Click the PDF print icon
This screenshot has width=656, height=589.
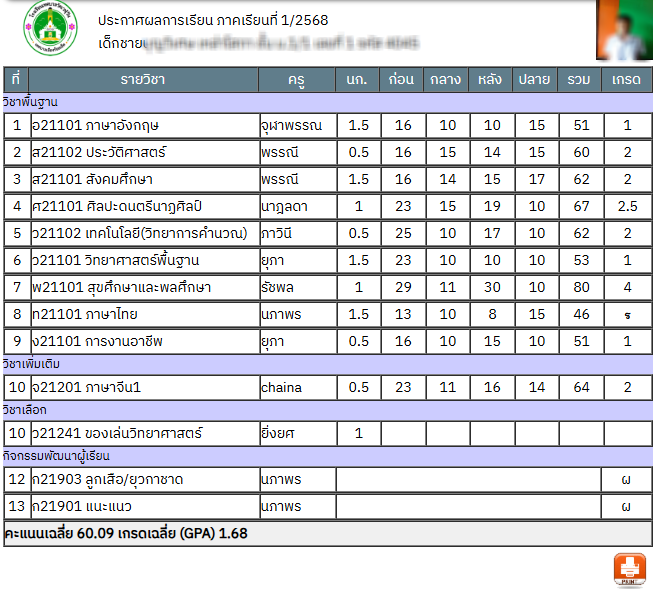[629, 569]
